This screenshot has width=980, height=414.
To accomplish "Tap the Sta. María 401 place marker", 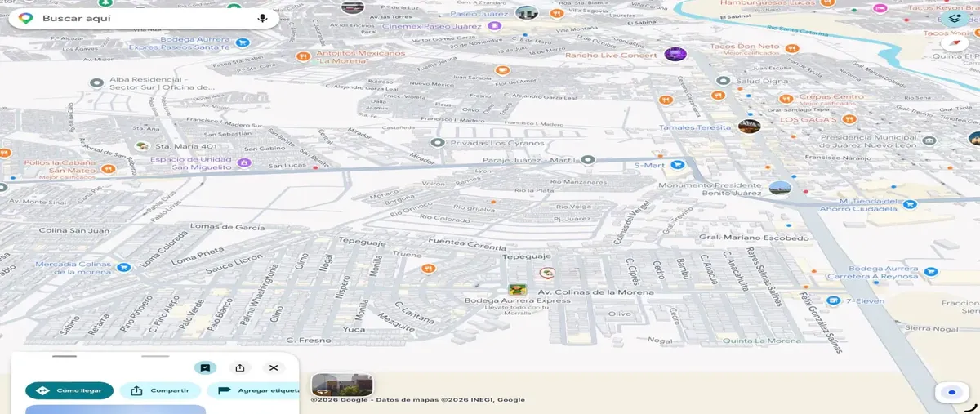I will click(142, 146).
